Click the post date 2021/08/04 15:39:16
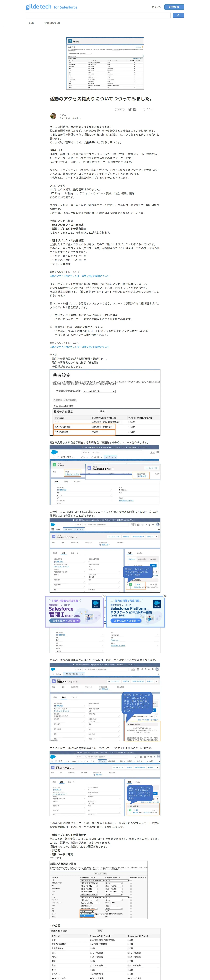210x980 pixels. click(70, 118)
